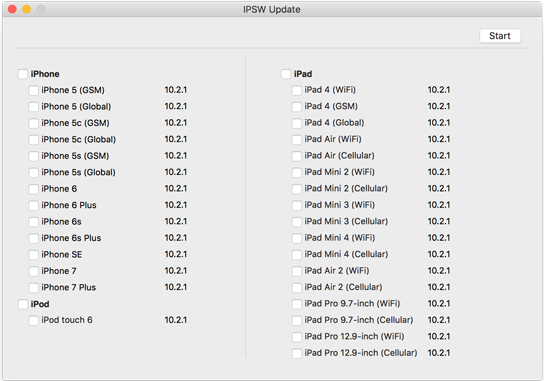Tick the iPhone SE checkbox
Screen dimensions: 544x381
click(x=34, y=255)
